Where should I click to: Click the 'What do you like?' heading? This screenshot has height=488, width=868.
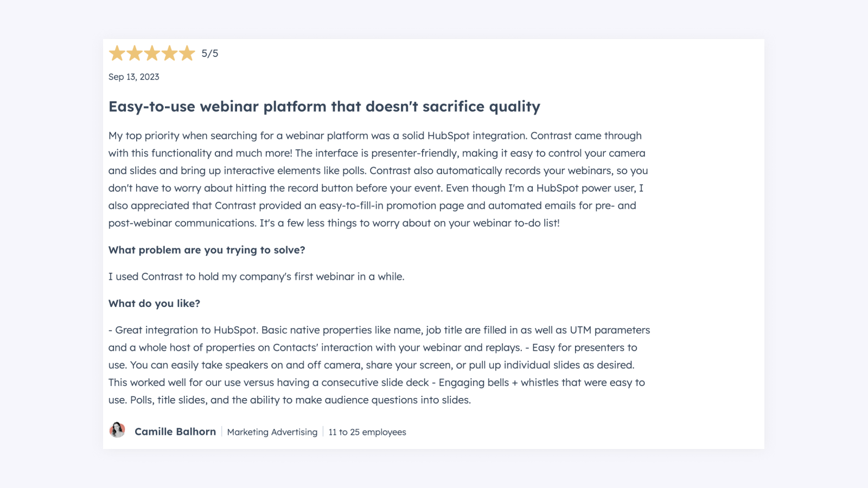pyautogui.click(x=154, y=304)
